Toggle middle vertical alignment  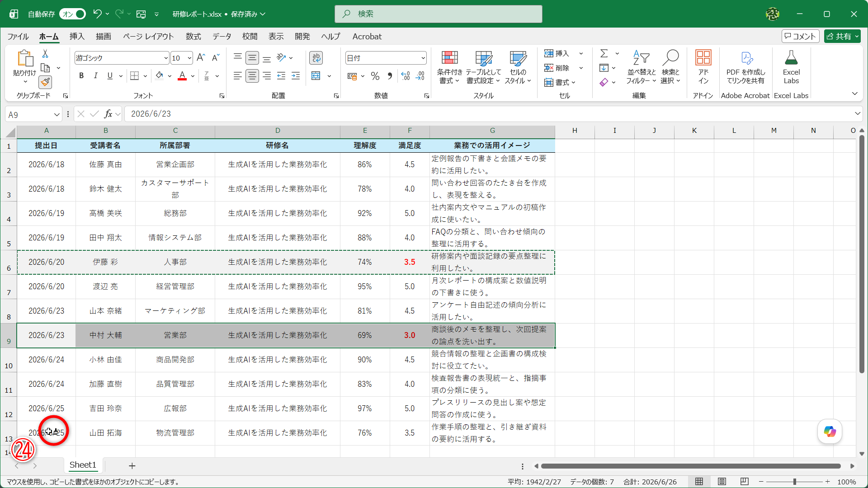pos(252,57)
